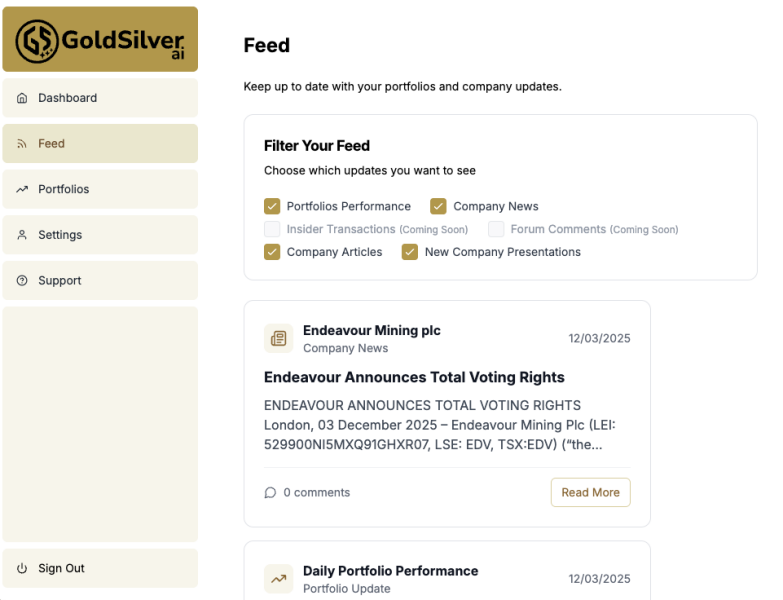
Task: Open the Portfolios menu item
Action: point(64,189)
